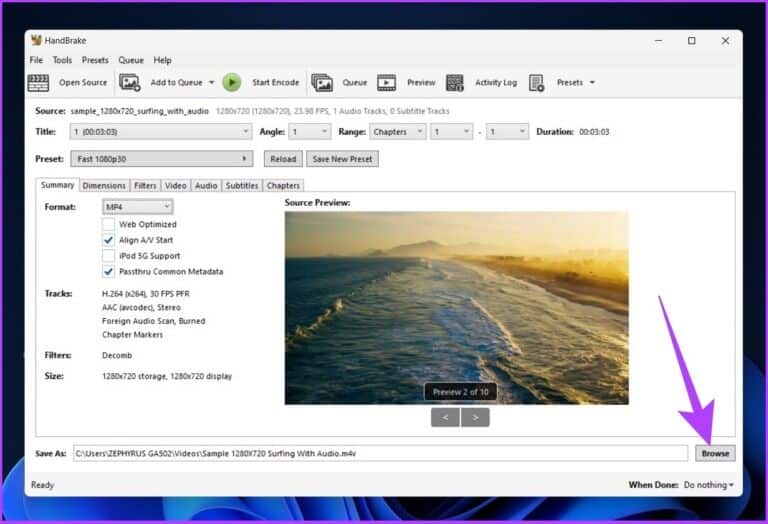Enable iPod 5G Support checkbox
768x524 pixels.
pos(108,256)
